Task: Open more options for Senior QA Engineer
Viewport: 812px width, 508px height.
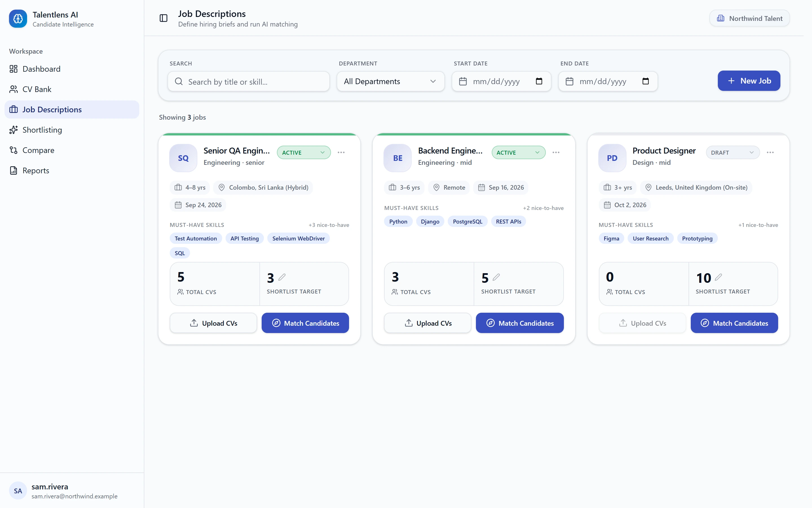Action: click(341, 152)
